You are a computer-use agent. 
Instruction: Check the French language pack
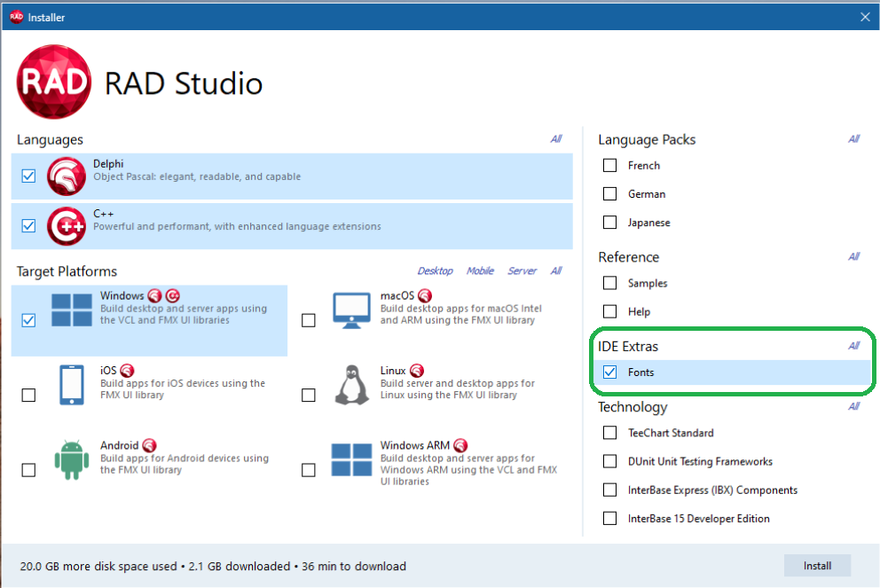click(x=609, y=166)
